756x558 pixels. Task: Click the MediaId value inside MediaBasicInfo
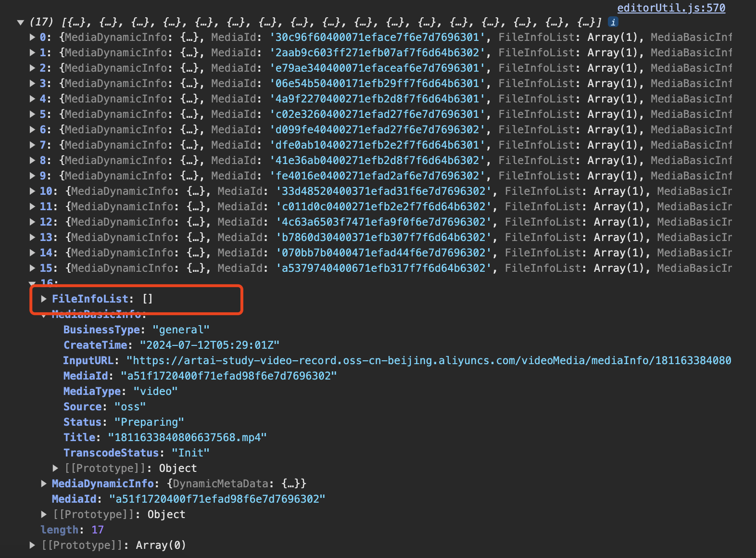pyautogui.click(x=228, y=376)
